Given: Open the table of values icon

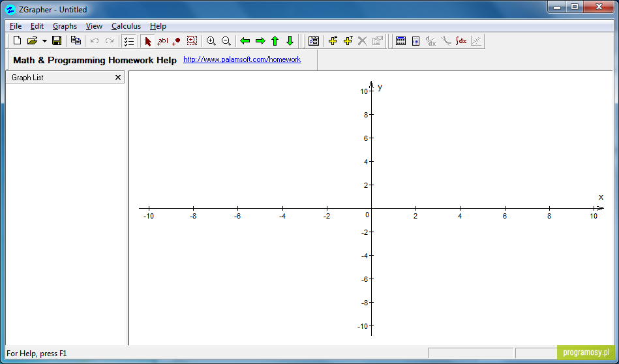Looking at the screenshot, I should point(400,40).
